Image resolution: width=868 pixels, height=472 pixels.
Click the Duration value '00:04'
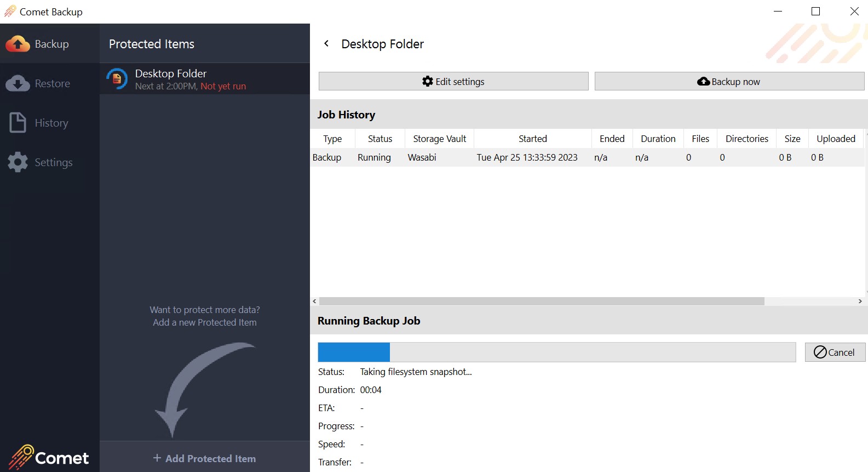[371, 390]
